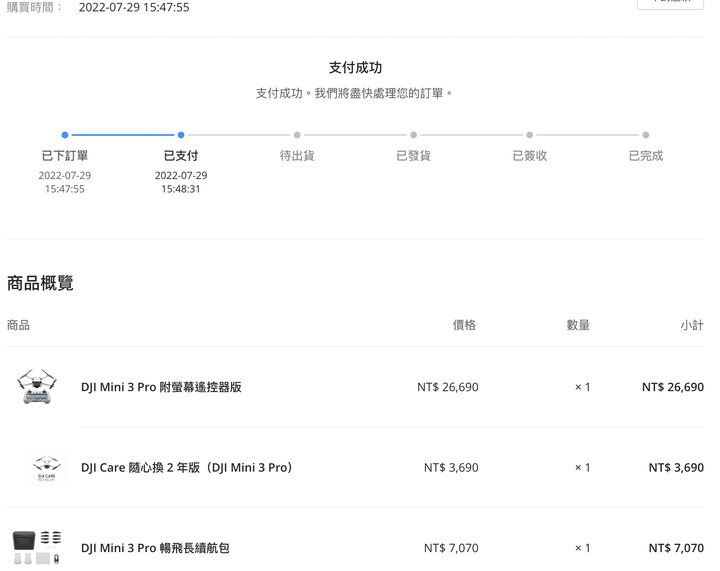The width and height of the screenshot is (720, 571).
Task: Select the 已支付 progress step dot
Action: point(181,135)
